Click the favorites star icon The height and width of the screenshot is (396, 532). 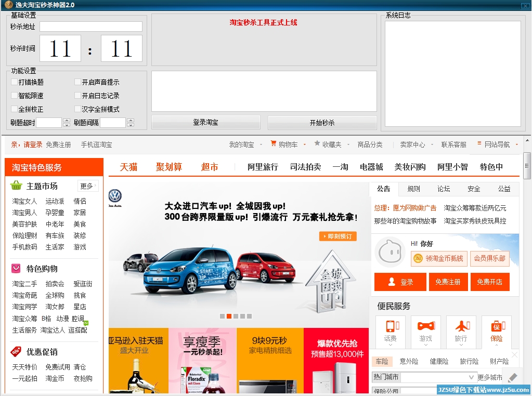[317, 143]
